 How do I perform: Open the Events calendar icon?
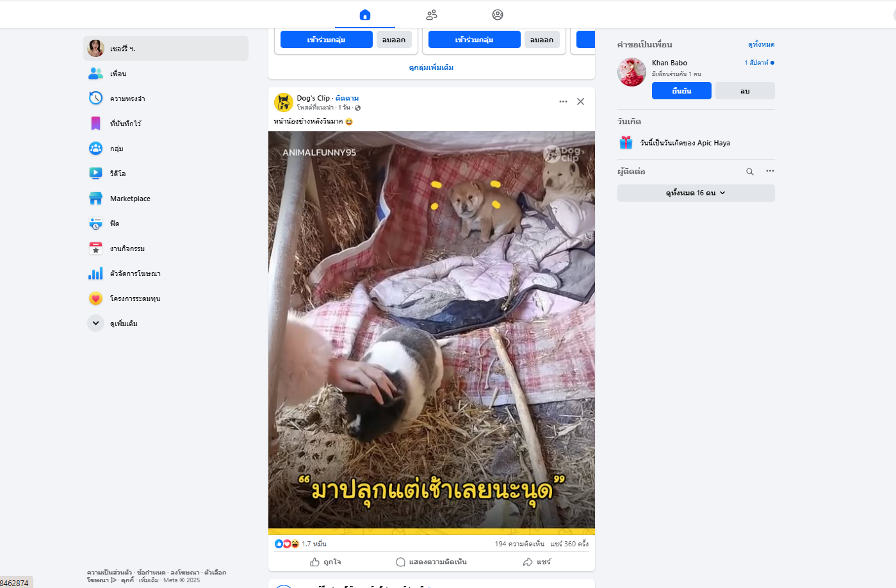pyautogui.click(x=95, y=249)
